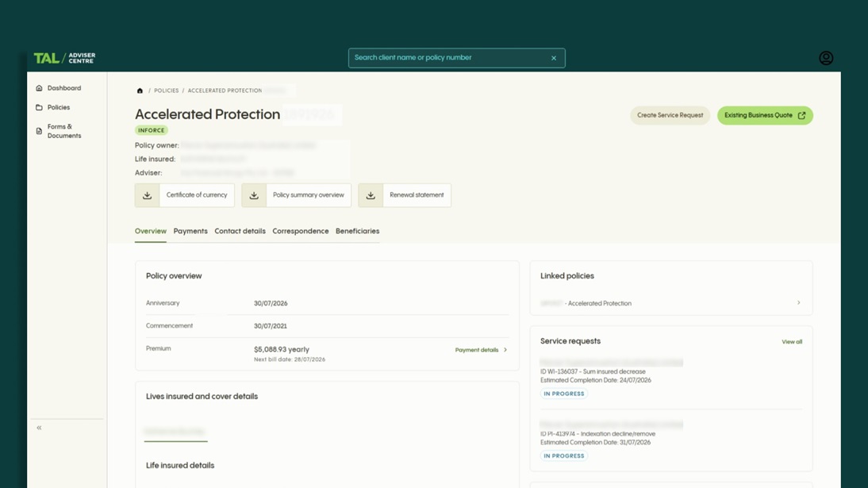Screen dimensions: 868x488
Task: Click the Life insured label
Action: point(155,159)
